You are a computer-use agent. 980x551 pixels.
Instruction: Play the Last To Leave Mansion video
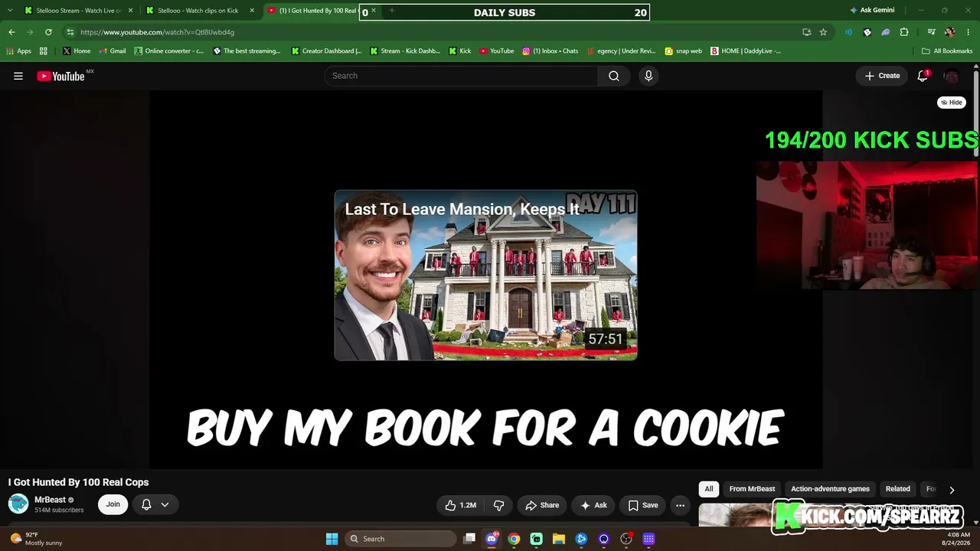[485, 275]
